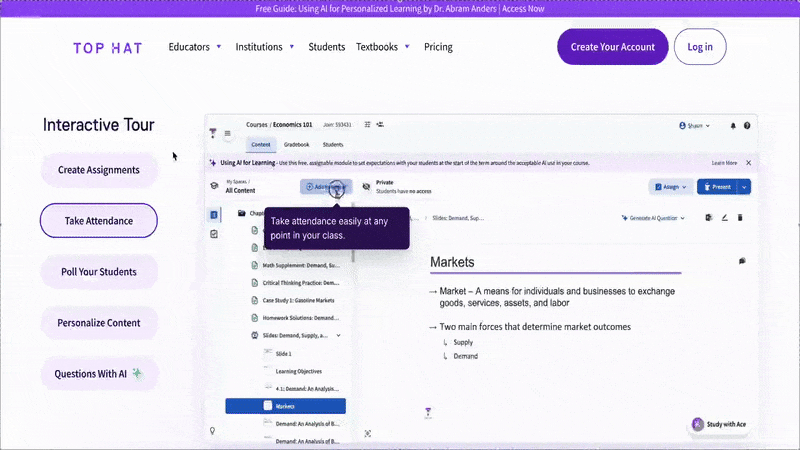Select Take Attendance tour step

tap(98, 220)
